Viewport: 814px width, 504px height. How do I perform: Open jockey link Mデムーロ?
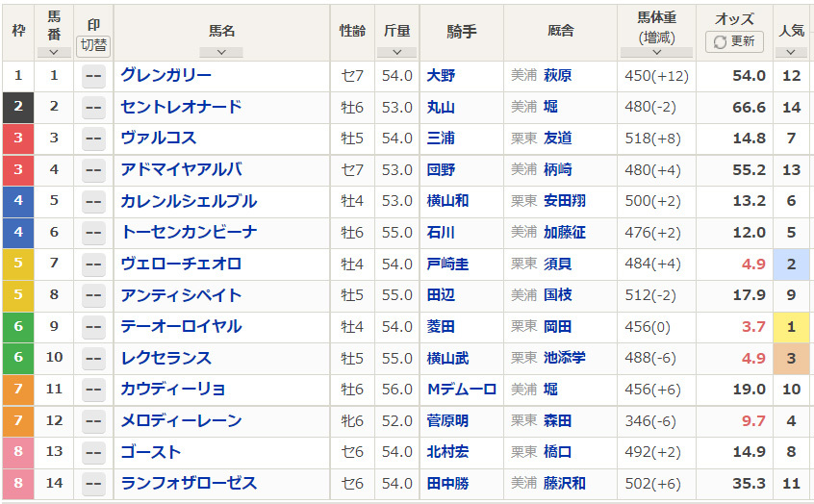462,390
